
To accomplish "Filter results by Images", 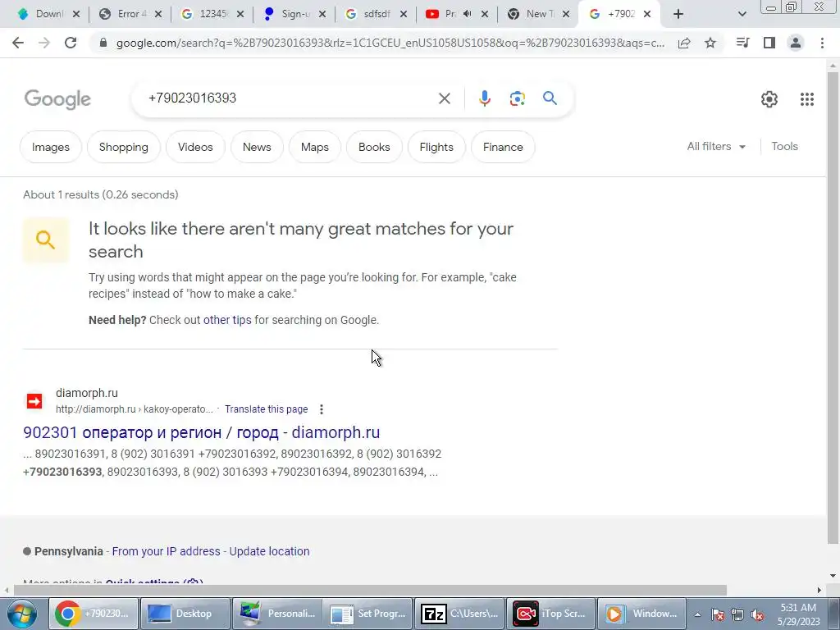I will click(51, 147).
